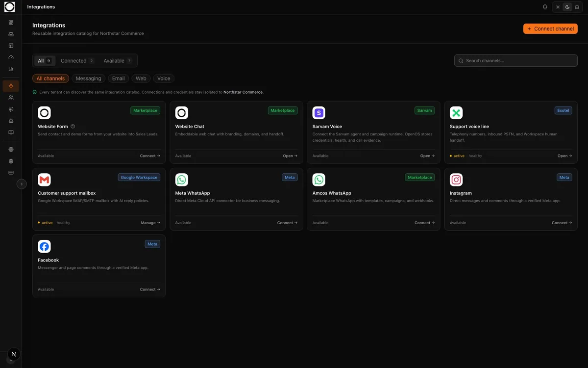
Task: Open the N user avatar menu
Action: tap(14, 354)
